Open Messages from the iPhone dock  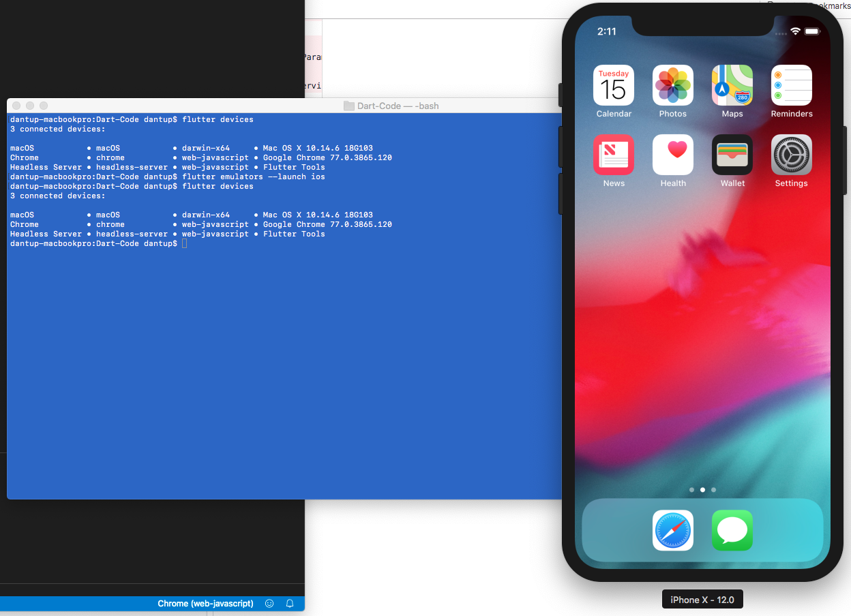point(732,530)
